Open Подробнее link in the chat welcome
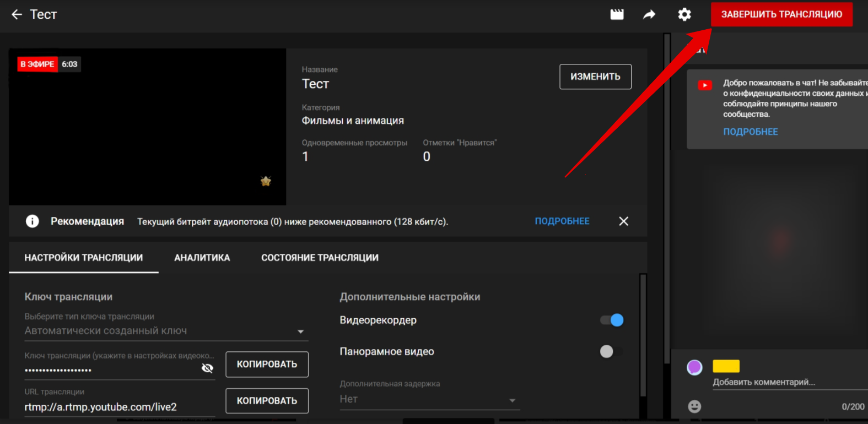The width and height of the screenshot is (868, 424). click(x=751, y=132)
